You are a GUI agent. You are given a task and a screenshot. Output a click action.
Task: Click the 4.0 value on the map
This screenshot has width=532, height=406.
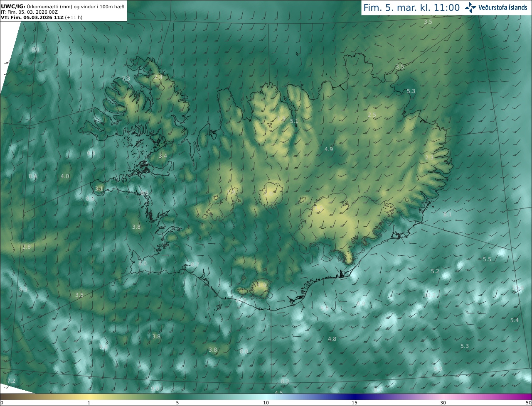[x=65, y=176]
